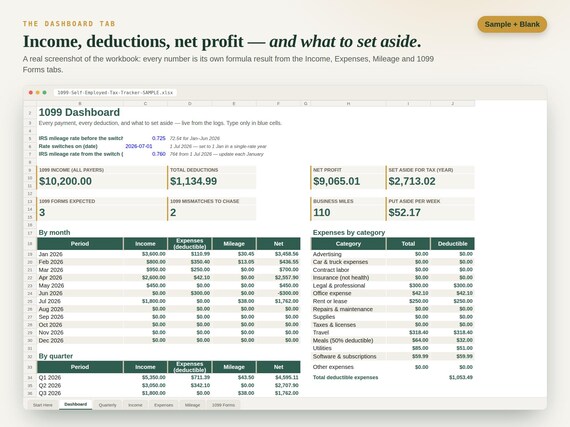Click the green maximize window dot
Viewport: 570px width, 427px height.
(44, 93)
